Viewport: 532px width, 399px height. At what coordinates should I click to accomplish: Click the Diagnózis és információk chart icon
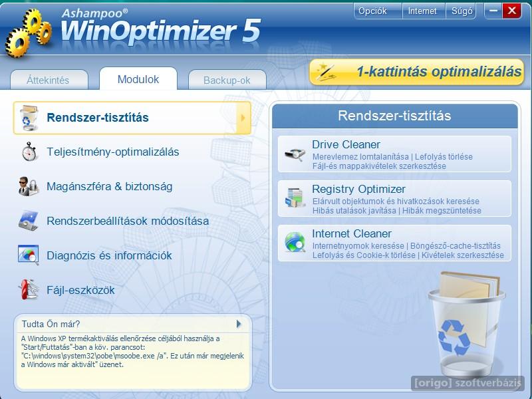click(29, 255)
